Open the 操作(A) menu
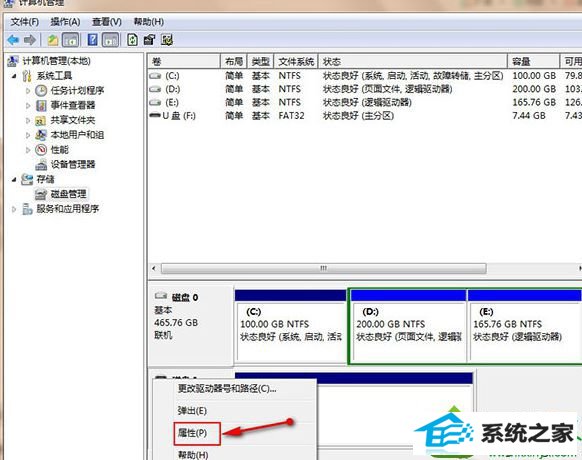Image resolution: width=582 pixels, height=460 pixels. click(x=65, y=22)
